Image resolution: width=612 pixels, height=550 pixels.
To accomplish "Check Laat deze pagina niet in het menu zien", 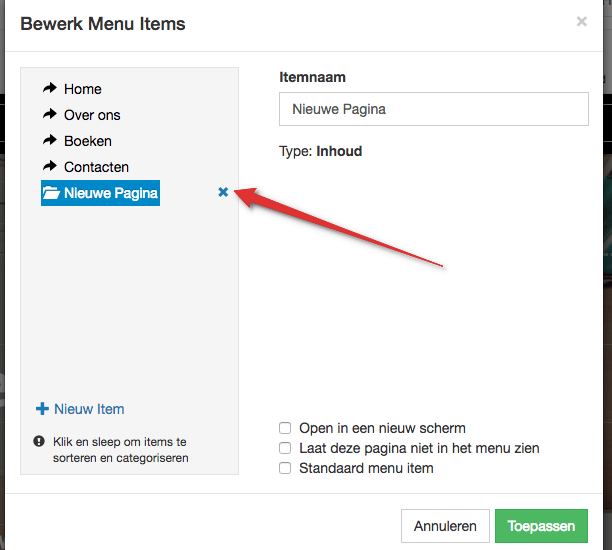I will click(285, 448).
